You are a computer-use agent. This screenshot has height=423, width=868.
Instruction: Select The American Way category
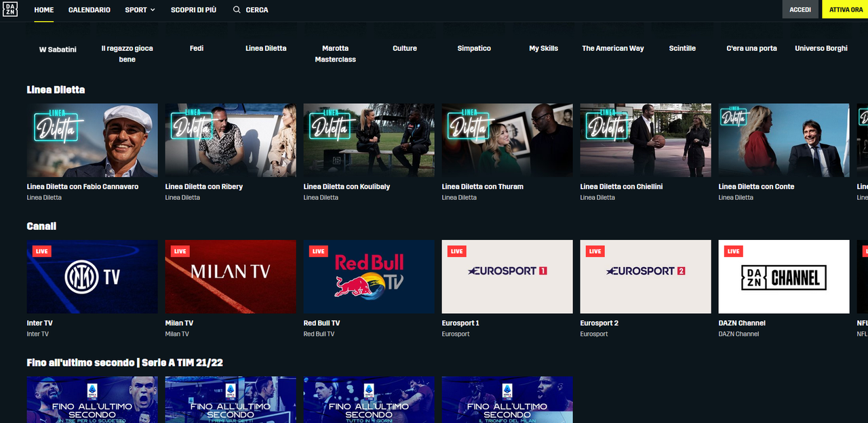(613, 48)
